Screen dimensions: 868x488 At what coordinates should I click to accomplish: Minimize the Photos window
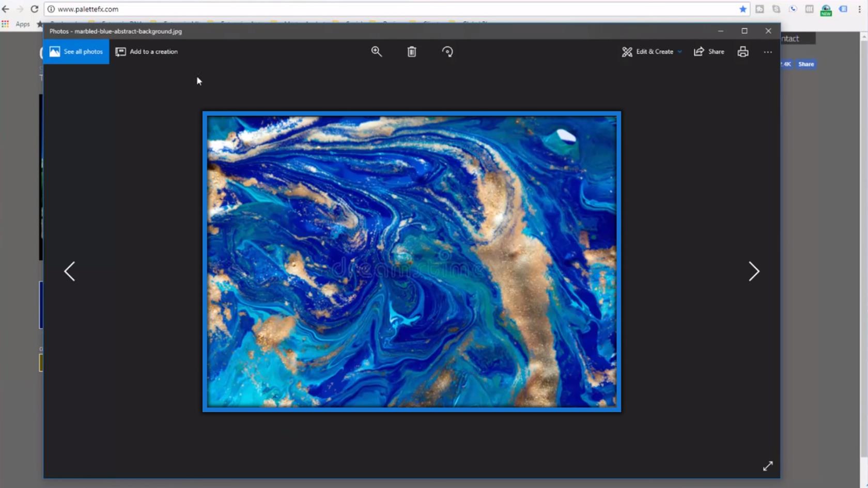[720, 31]
